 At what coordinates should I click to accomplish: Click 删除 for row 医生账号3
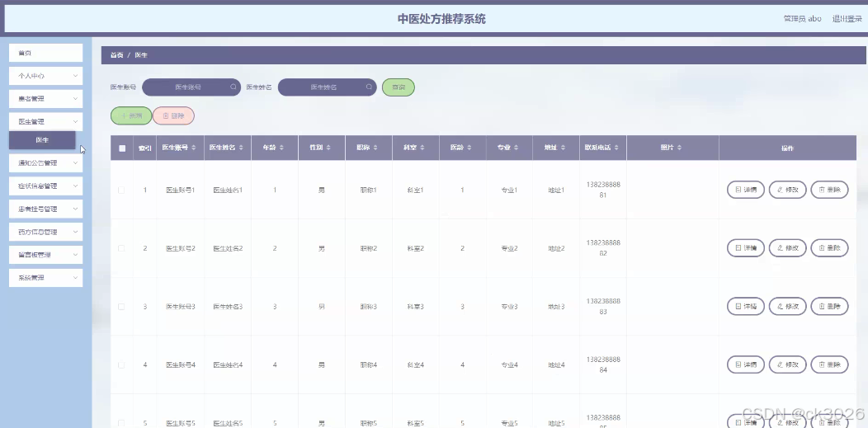point(830,306)
